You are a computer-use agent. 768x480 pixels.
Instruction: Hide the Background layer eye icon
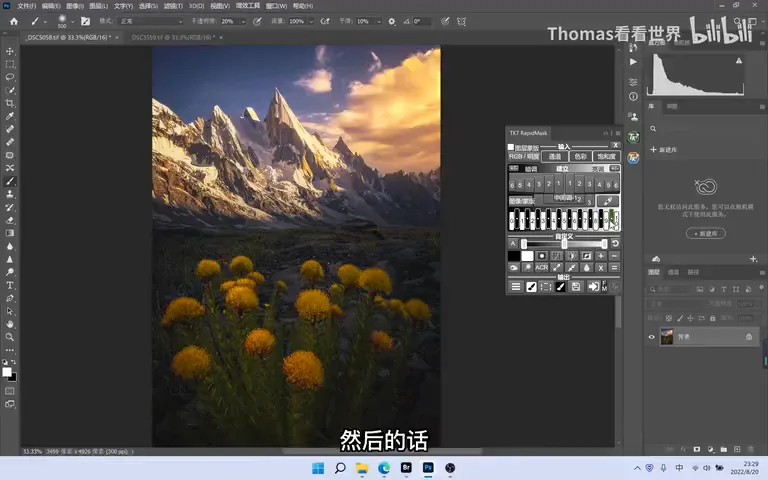(x=651, y=337)
